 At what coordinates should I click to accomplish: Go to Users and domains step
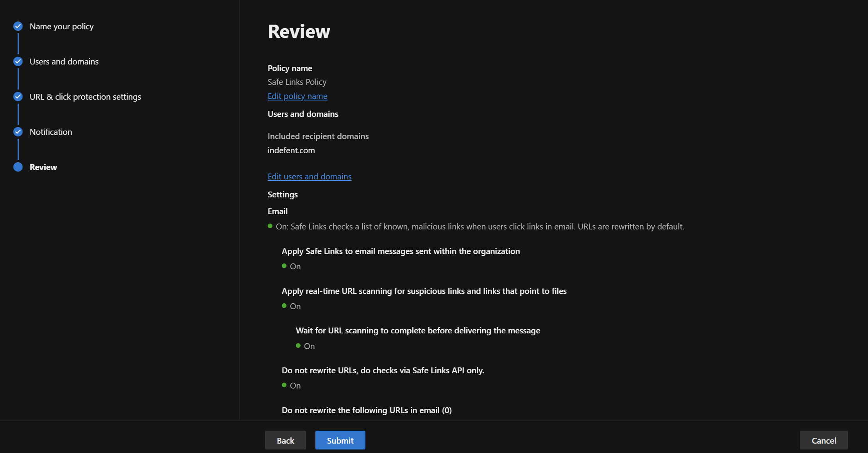click(64, 62)
